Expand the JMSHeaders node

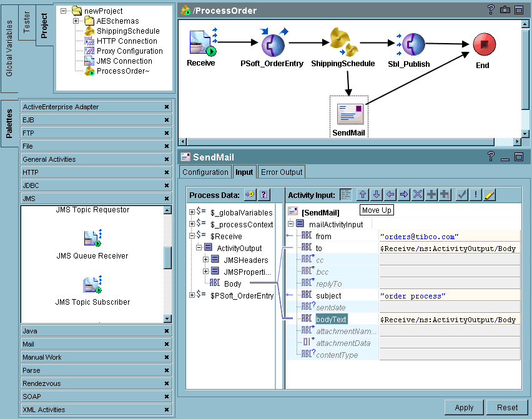(x=205, y=260)
